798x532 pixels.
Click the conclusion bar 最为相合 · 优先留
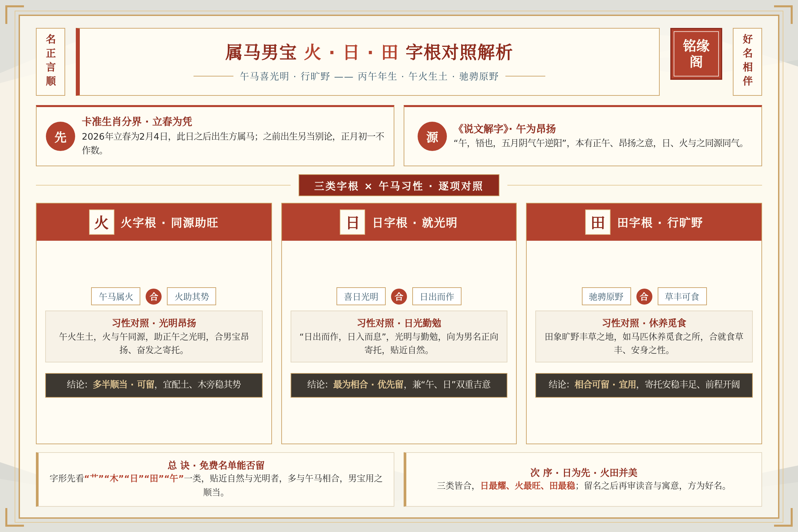399,385
